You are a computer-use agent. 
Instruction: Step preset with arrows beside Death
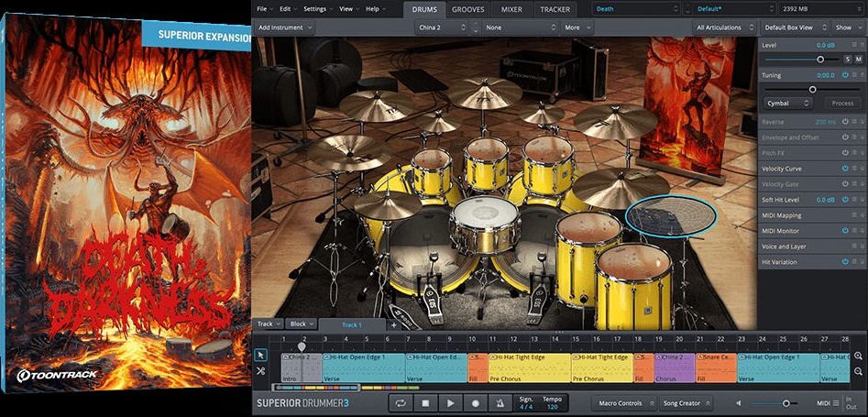(687, 9)
